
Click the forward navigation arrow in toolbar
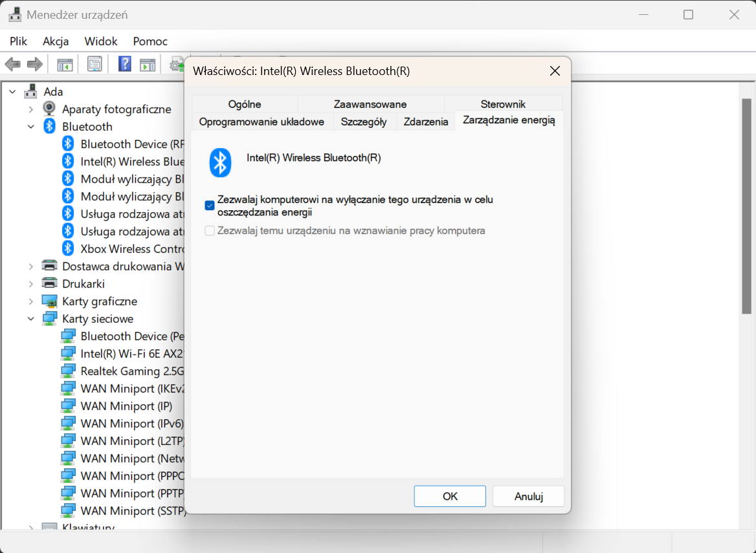pos(34,64)
